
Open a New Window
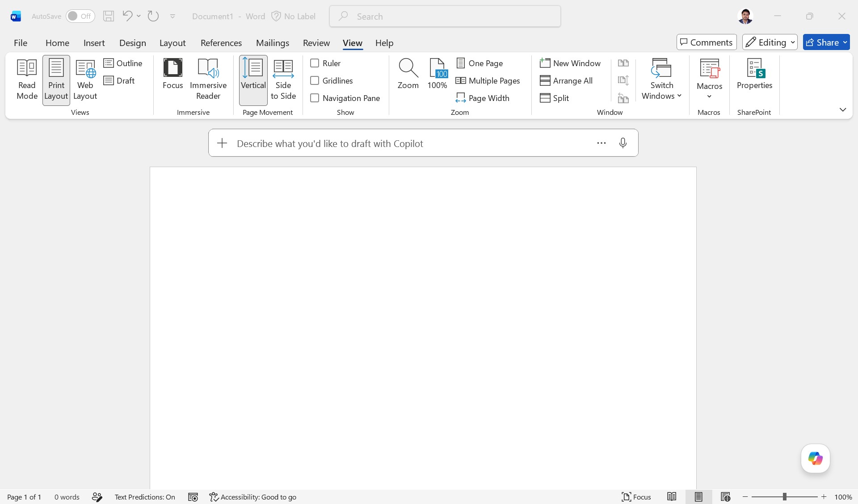pyautogui.click(x=570, y=63)
